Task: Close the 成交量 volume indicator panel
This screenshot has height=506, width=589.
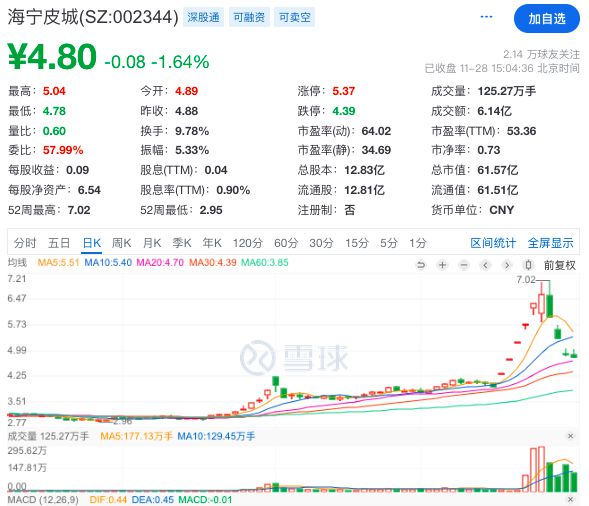Action: click(x=571, y=436)
